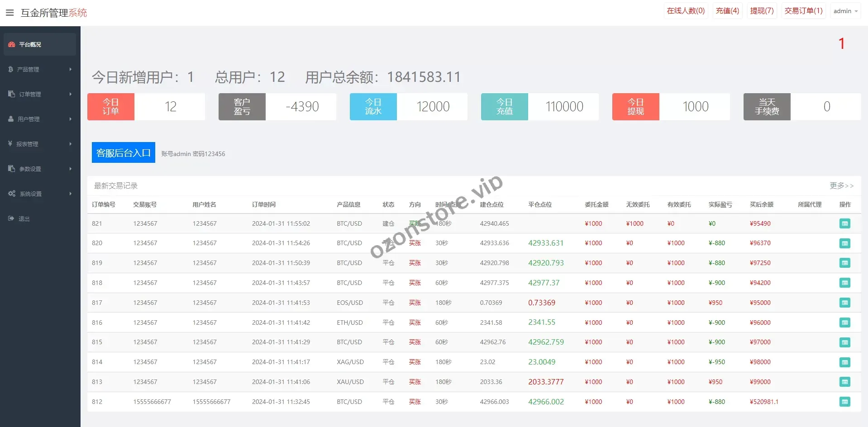Open the 提现(7) withdrawal notifications
This screenshot has width=868, height=427.
point(762,11)
